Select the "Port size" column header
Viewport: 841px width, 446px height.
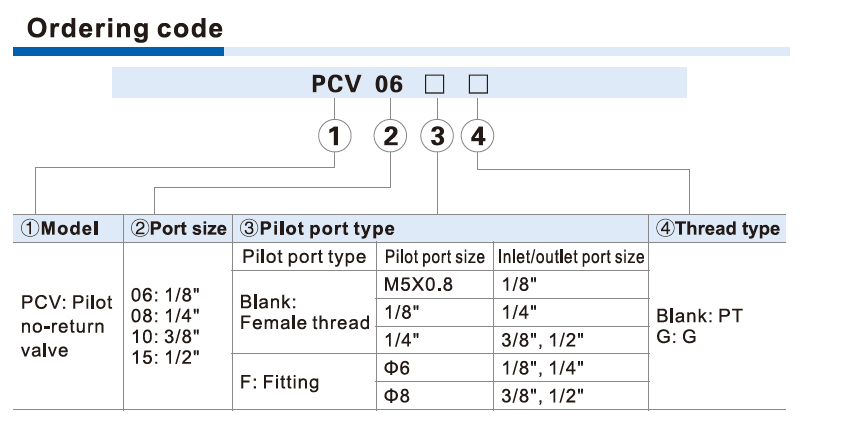coord(179,229)
